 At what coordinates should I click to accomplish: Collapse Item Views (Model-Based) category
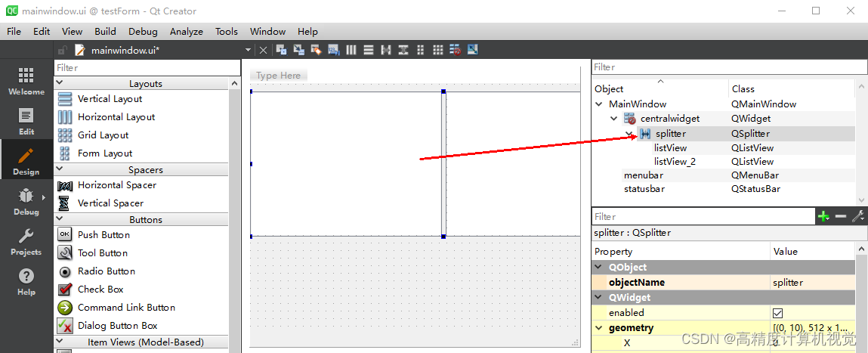[60, 342]
